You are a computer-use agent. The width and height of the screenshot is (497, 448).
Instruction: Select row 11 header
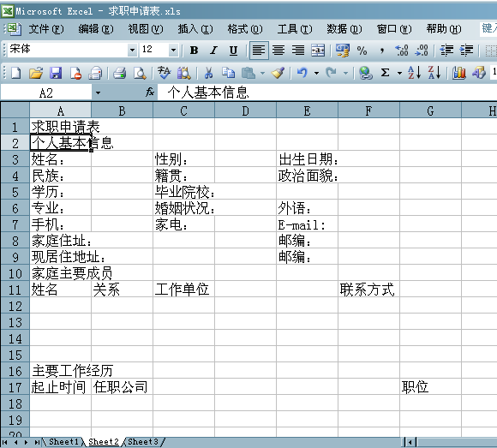[15, 290]
